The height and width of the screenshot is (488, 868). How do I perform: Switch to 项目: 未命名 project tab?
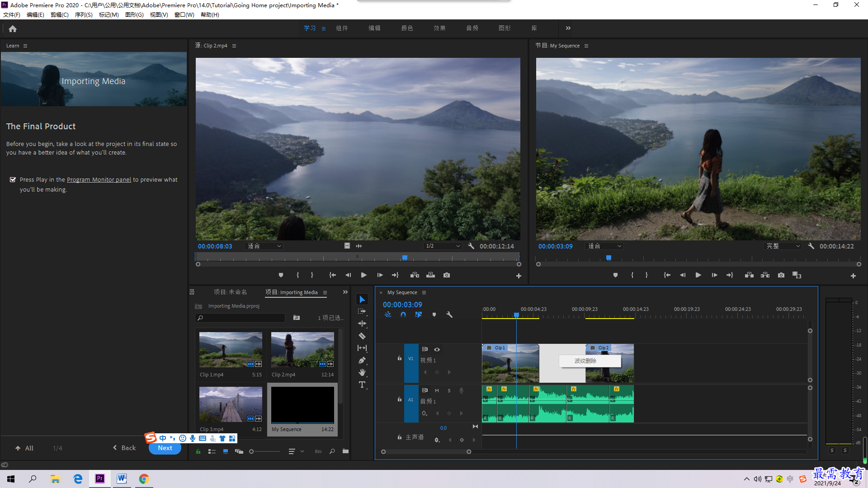point(231,292)
